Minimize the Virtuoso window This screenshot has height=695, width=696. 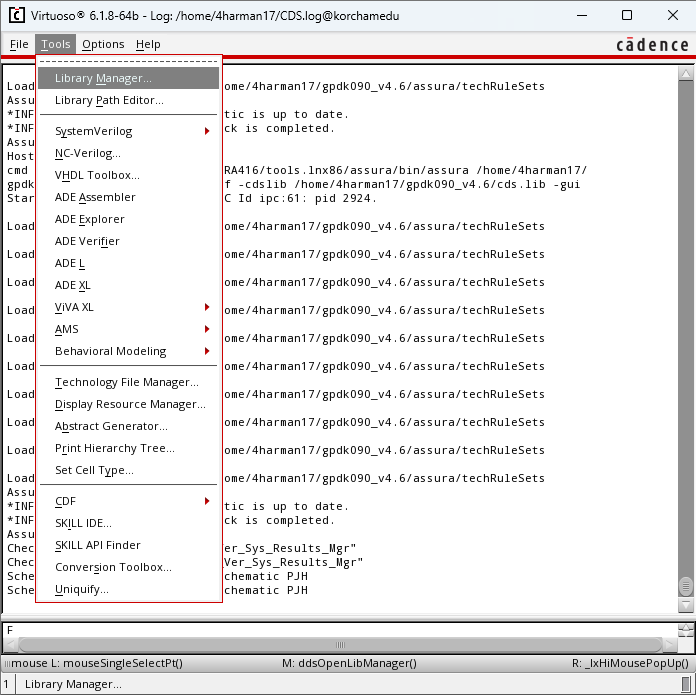coord(582,16)
